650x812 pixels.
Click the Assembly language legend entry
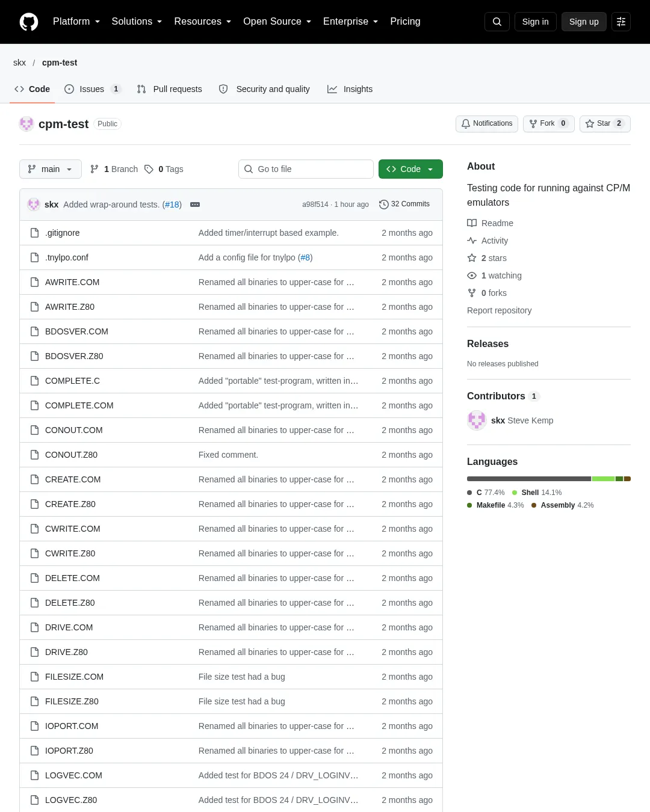563,505
